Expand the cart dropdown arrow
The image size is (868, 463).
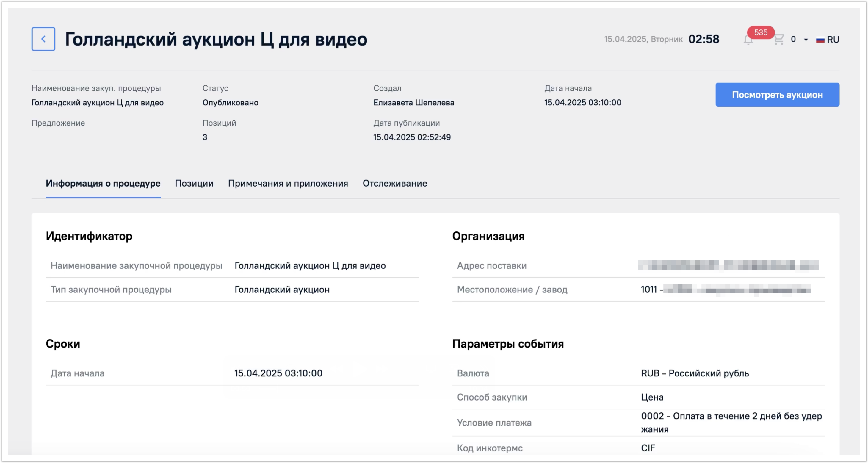pos(806,40)
